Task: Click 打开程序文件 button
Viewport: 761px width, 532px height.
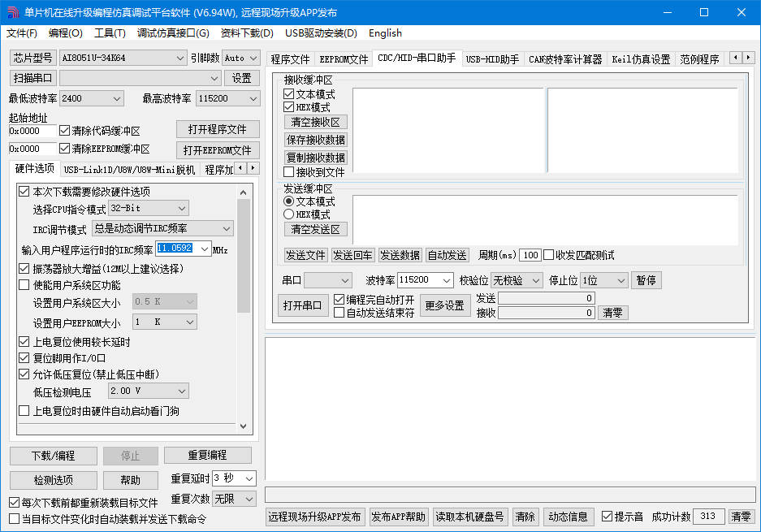Action: [218, 130]
